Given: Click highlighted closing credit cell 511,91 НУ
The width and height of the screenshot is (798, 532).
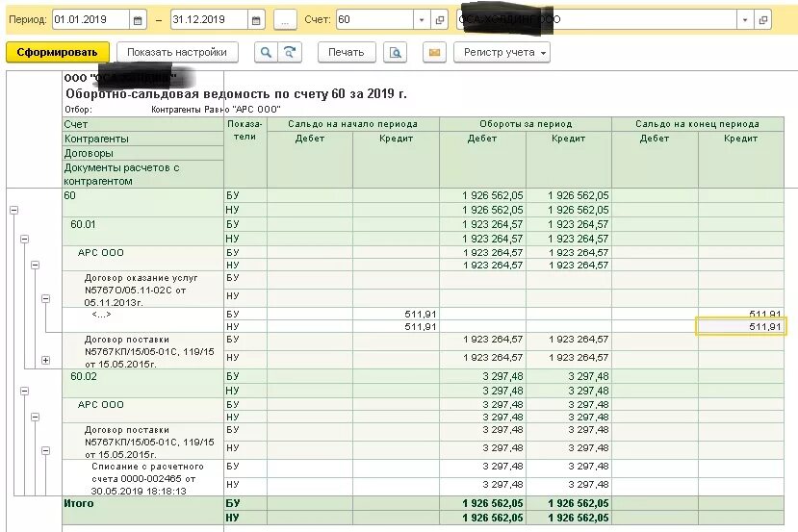Looking at the screenshot, I should tap(741, 326).
